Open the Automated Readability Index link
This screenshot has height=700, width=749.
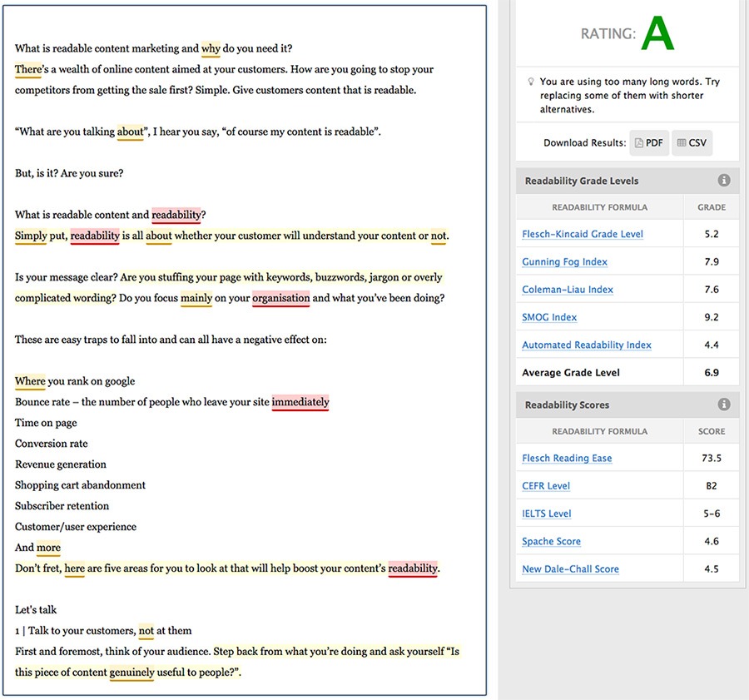(x=585, y=345)
